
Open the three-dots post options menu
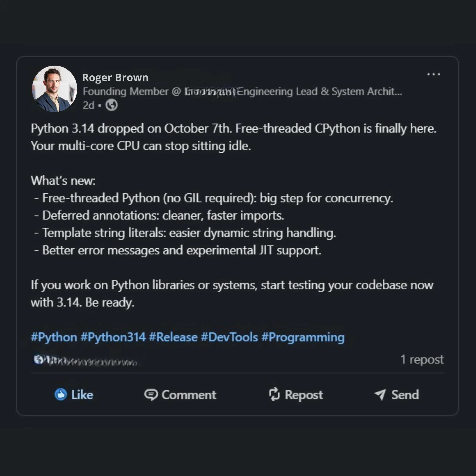433,74
